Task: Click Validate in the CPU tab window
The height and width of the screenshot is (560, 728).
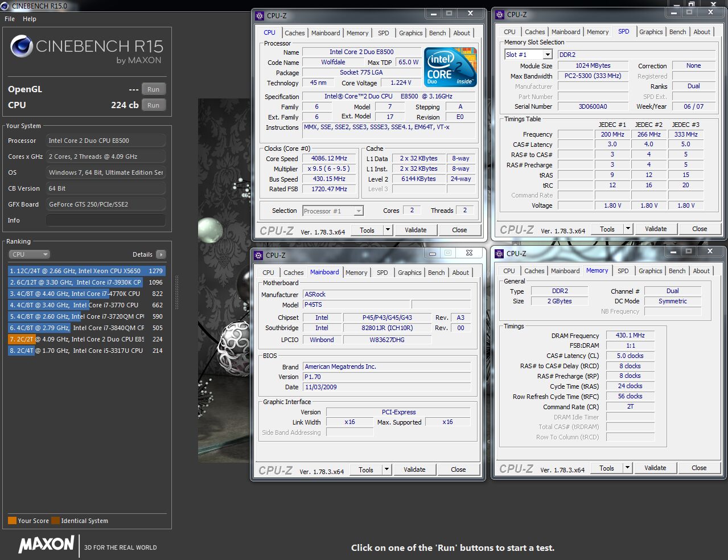Action: [x=416, y=230]
